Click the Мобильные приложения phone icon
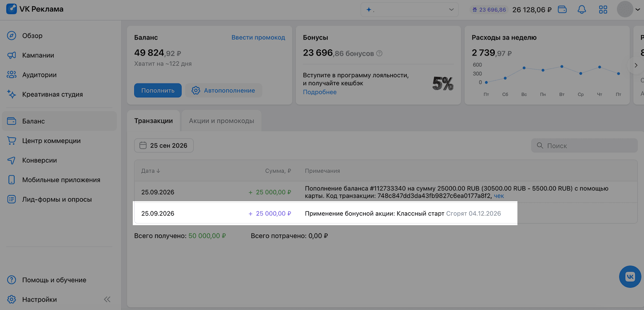Image resolution: width=644 pixels, height=310 pixels. tap(12, 180)
